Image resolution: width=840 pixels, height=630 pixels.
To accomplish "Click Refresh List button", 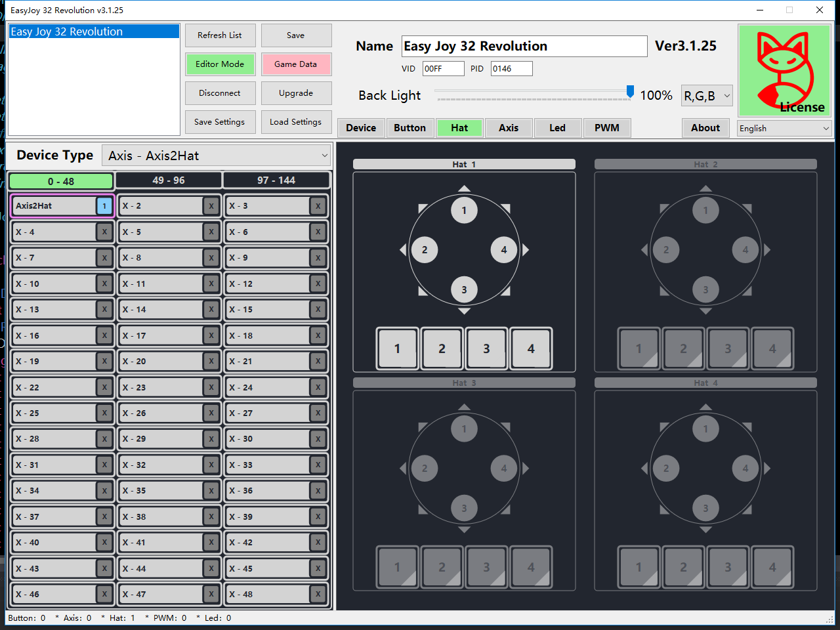I will tap(220, 35).
